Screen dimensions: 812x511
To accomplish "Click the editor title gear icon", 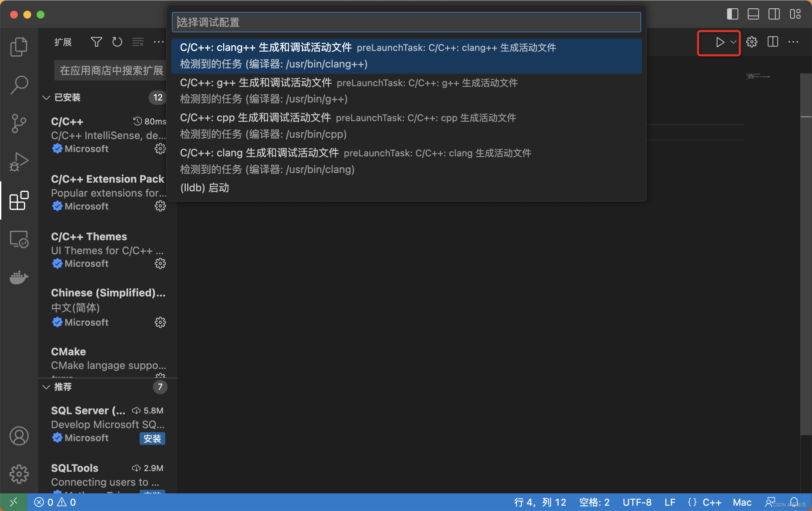I will [x=751, y=42].
